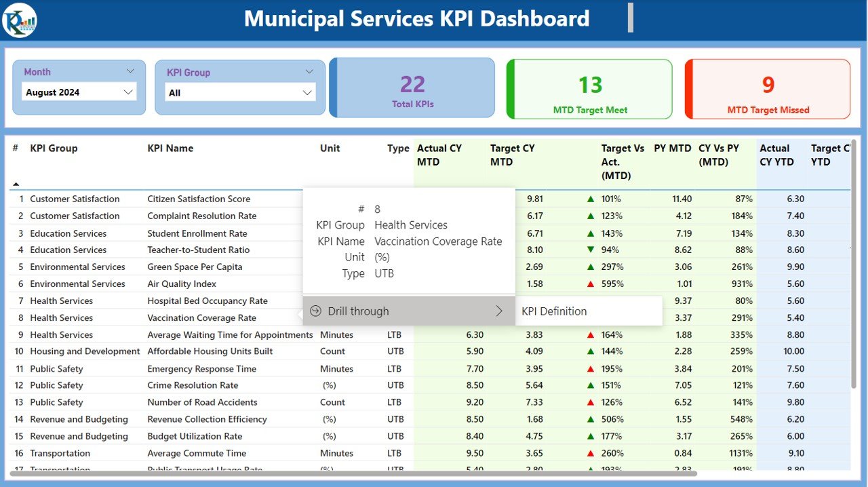Click the Drill through circled arrow icon
The height and width of the screenshot is (487, 868).
point(315,311)
